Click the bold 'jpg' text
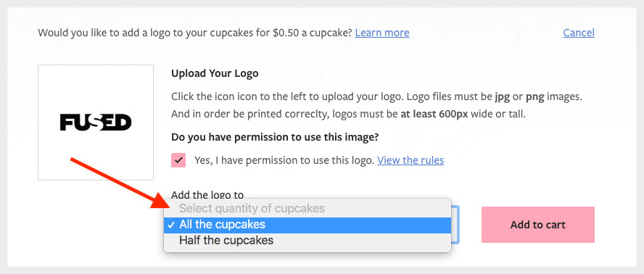The height and width of the screenshot is (274, 644). pyautogui.click(x=501, y=97)
